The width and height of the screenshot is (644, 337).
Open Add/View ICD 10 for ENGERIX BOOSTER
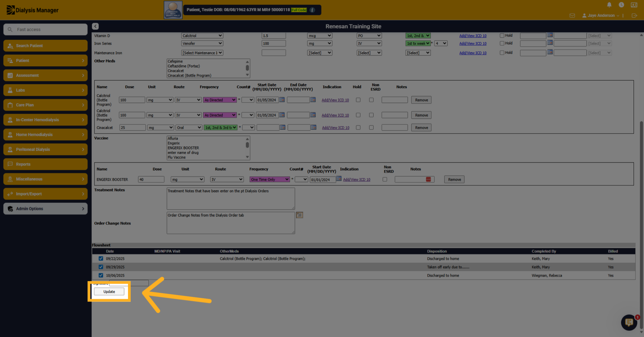(x=356, y=179)
